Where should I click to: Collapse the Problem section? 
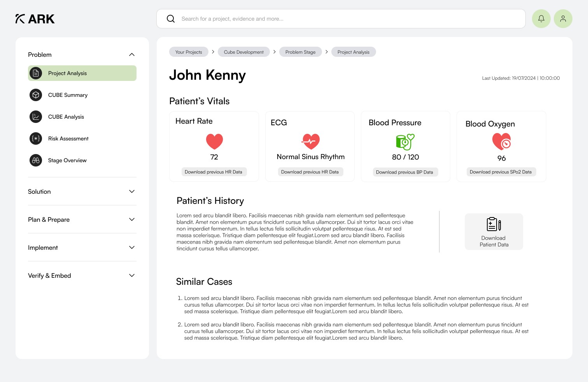click(132, 54)
